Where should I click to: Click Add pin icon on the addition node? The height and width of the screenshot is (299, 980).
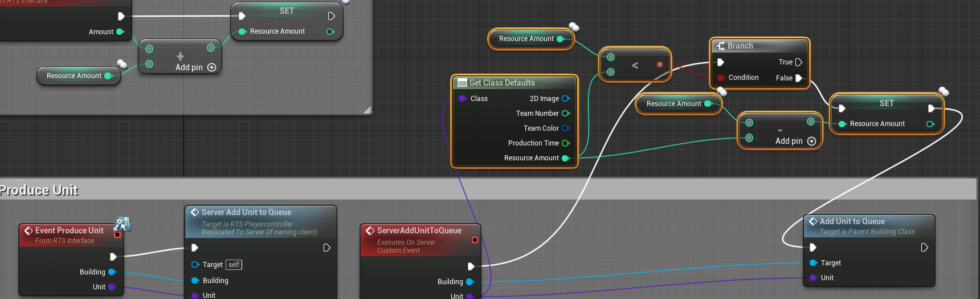212,67
